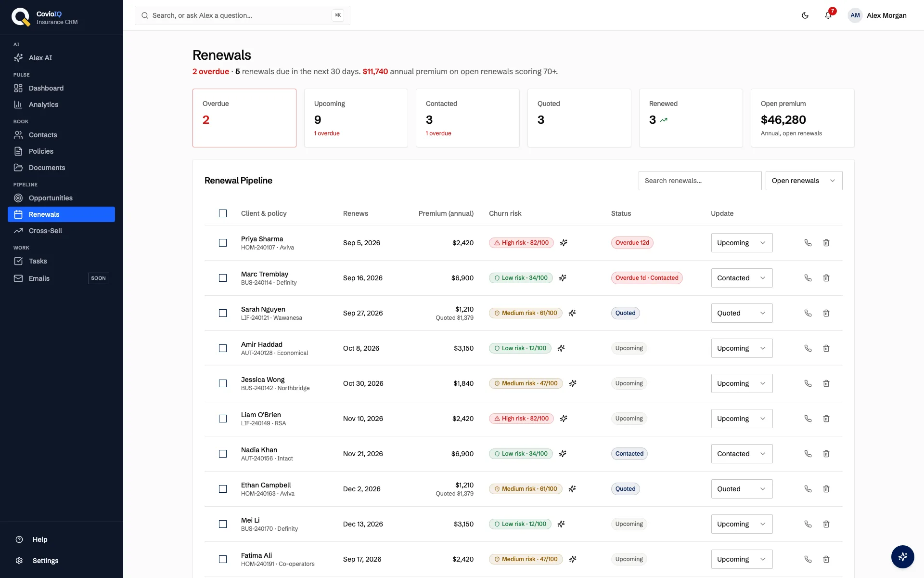The height and width of the screenshot is (578, 924).
Task: Delete Priya Sharma renewal via trash icon
Action: click(x=826, y=243)
